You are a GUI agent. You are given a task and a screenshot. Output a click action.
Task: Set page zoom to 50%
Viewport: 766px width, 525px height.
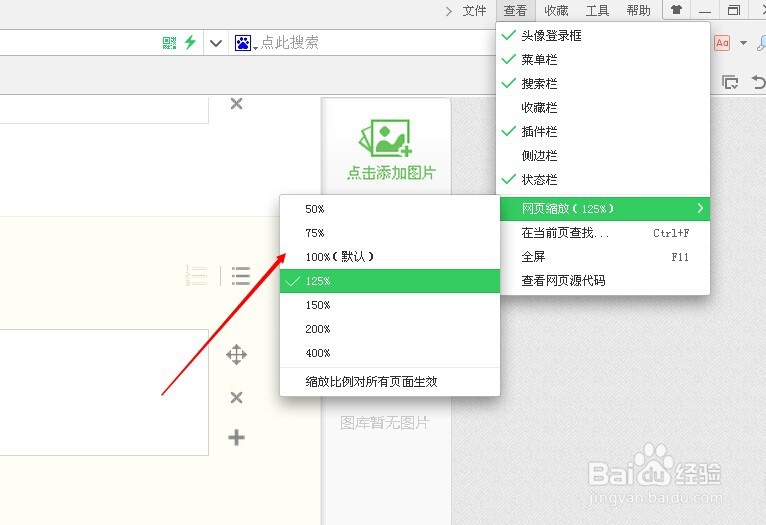390,209
